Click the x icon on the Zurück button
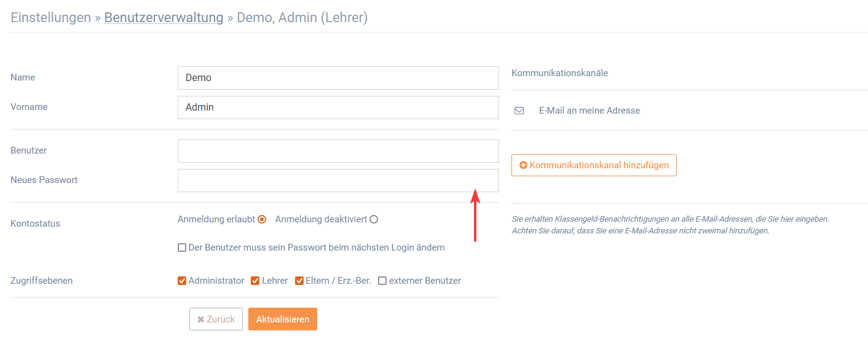868x347 pixels. pos(200,319)
